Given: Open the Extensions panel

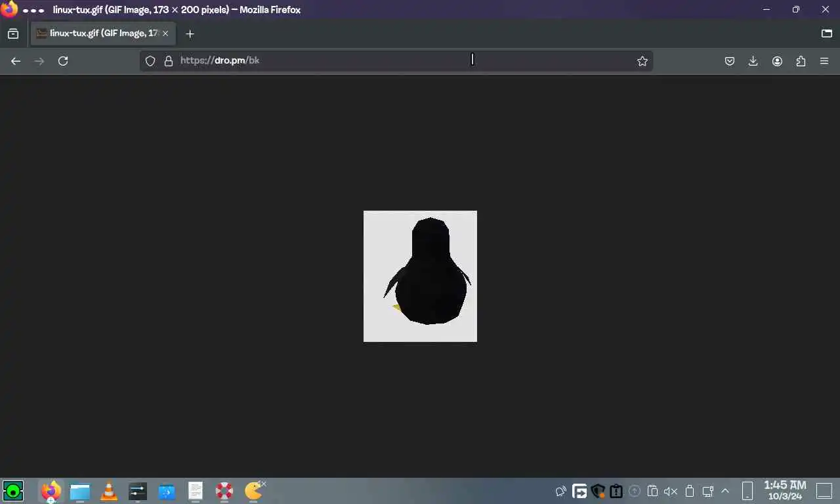Looking at the screenshot, I should (801, 61).
